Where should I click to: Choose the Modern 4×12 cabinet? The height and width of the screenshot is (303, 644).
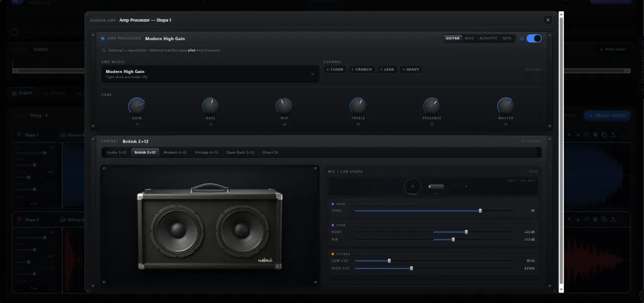175,152
